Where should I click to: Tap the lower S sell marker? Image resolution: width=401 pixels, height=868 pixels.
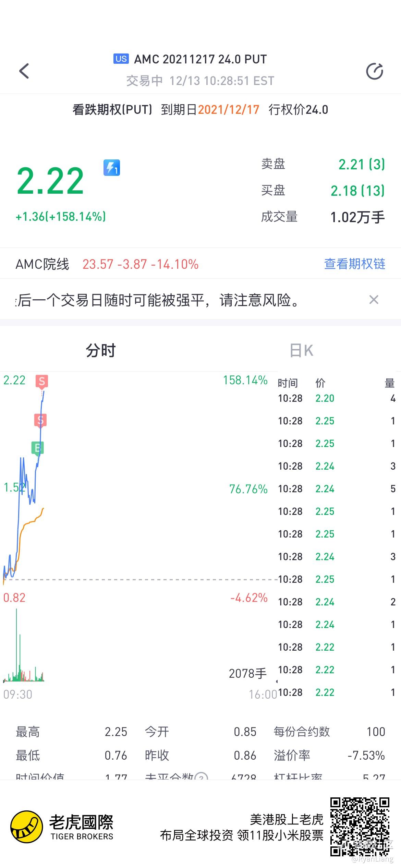pyautogui.click(x=40, y=420)
